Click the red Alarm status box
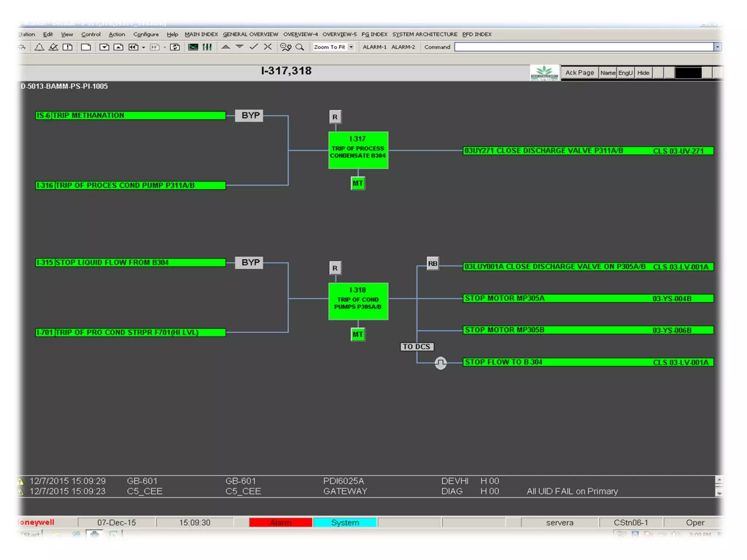The image size is (747, 560). coord(280,522)
